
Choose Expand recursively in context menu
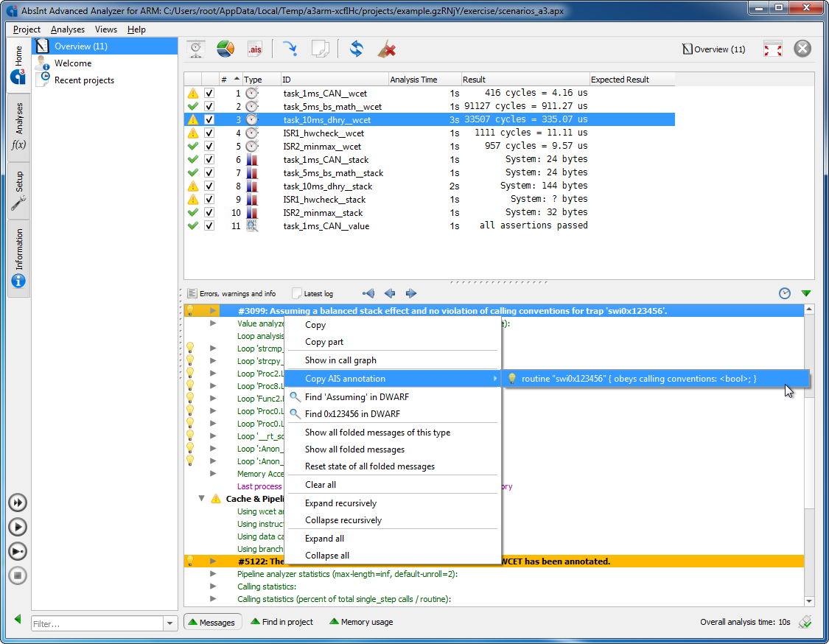click(393, 503)
